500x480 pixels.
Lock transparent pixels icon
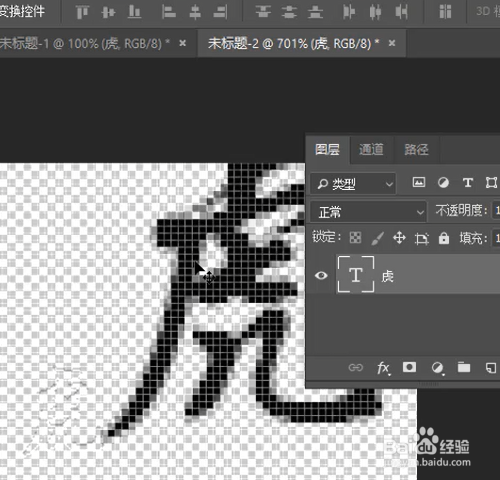(355, 238)
